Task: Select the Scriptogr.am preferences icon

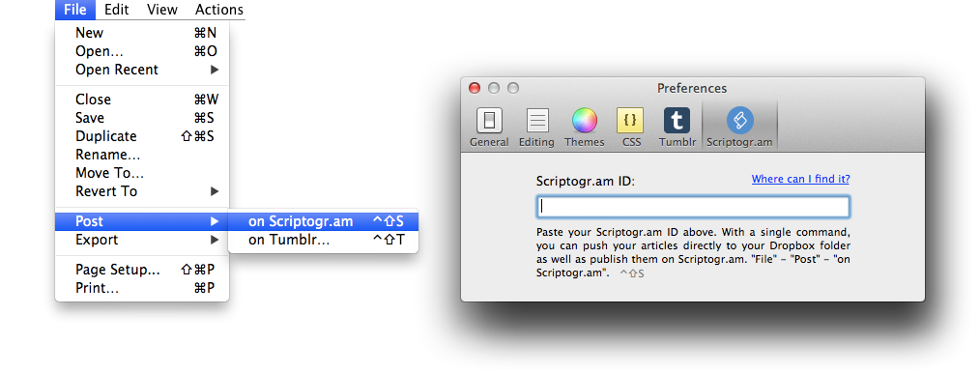Action: [740, 121]
